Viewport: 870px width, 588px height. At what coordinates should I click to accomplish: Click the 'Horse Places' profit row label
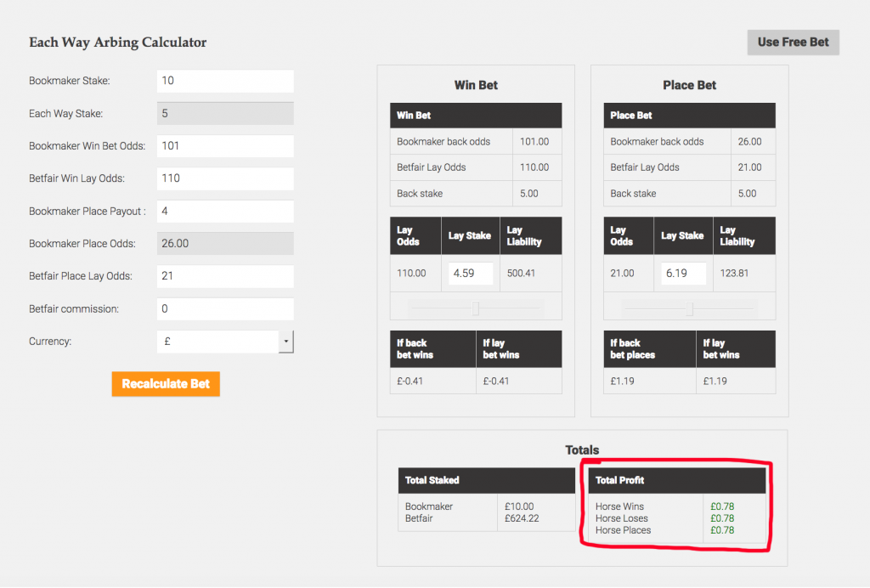pos(623,530)
